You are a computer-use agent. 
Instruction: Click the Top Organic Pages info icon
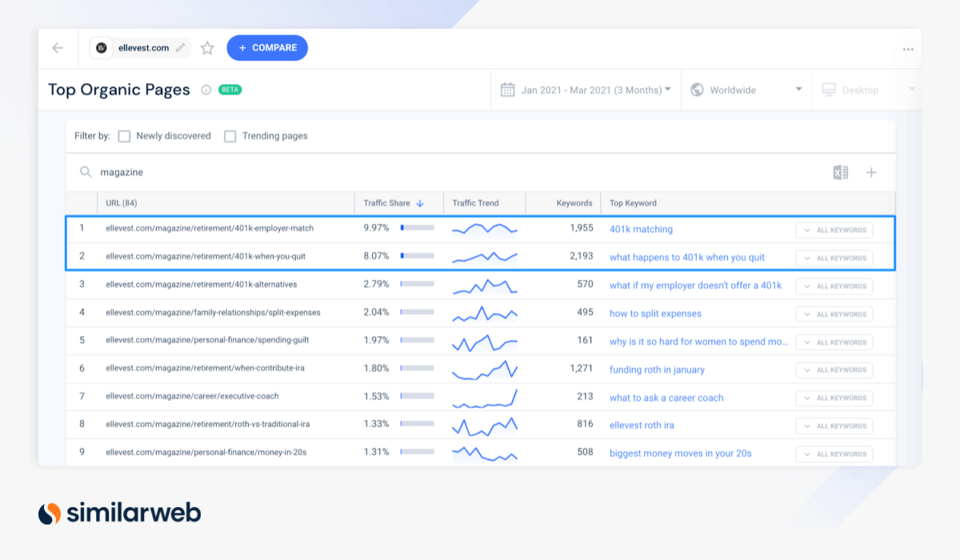pyautogui.click(x=206, y=90)
